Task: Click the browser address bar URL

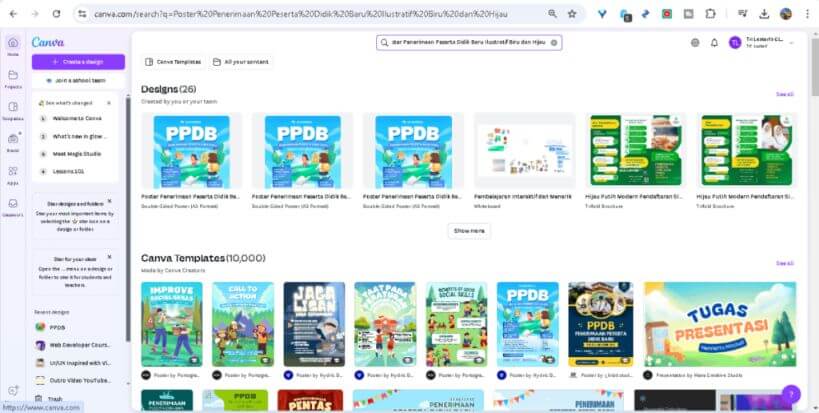Action: tap(300, 14)
